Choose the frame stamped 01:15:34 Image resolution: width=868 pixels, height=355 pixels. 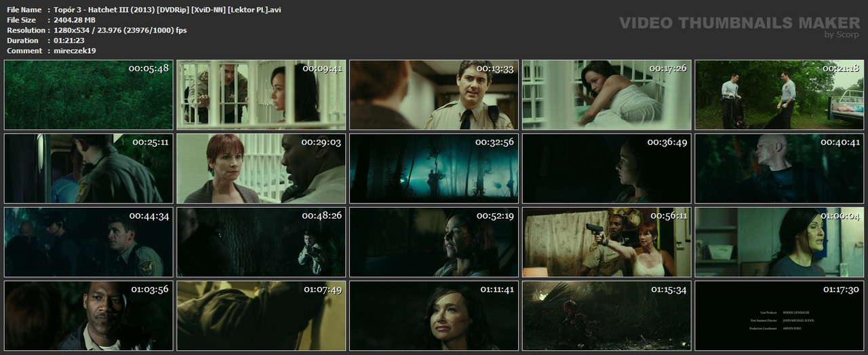[x=606, y=316]
